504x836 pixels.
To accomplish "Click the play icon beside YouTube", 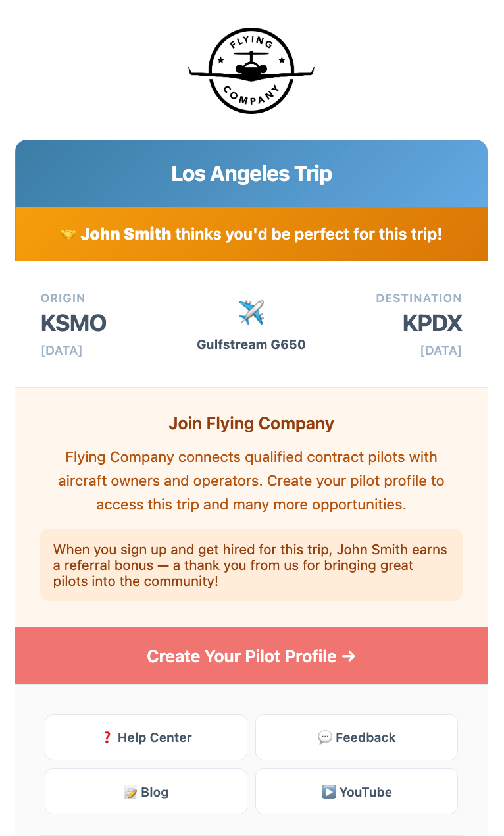I will pos(329,792).
